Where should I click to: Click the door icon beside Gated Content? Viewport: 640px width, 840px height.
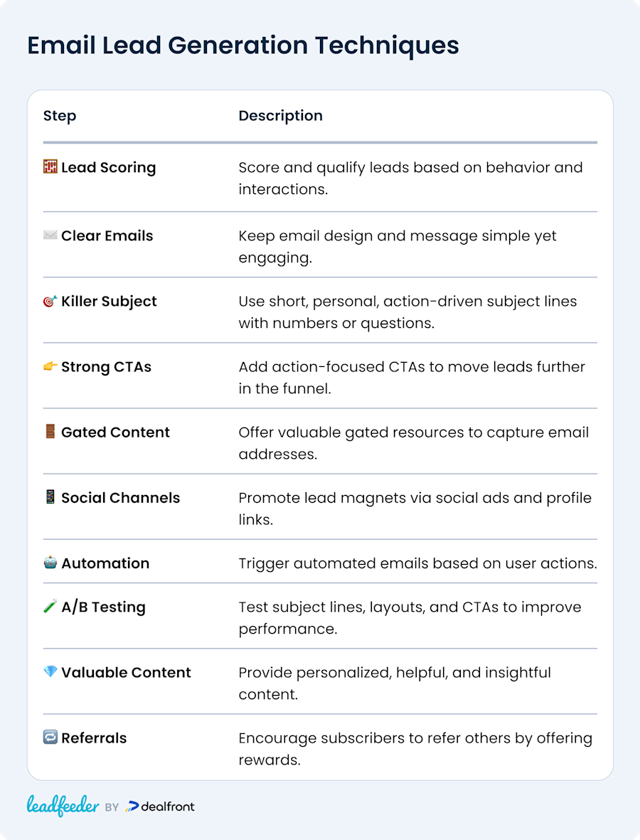tap(50, 432)
